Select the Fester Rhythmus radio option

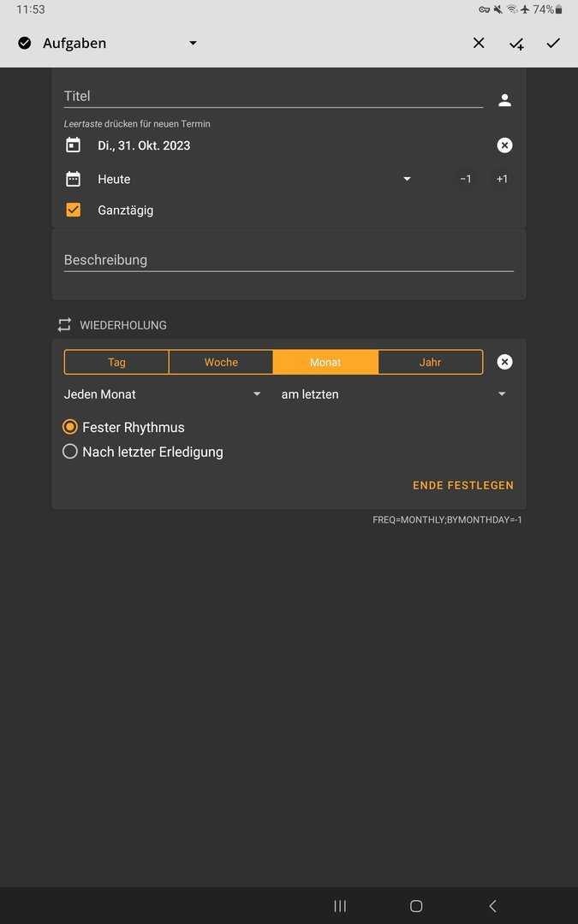[70, 427]
